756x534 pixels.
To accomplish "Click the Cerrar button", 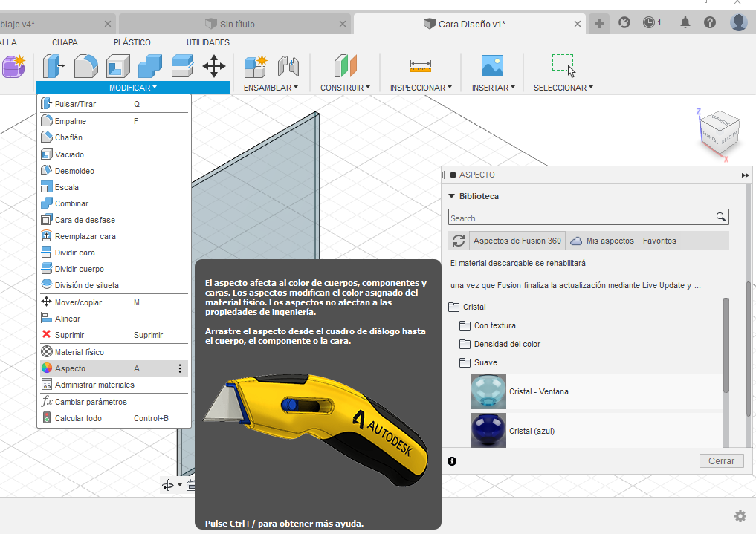I will pyautogui.click(x=721, y=460).
